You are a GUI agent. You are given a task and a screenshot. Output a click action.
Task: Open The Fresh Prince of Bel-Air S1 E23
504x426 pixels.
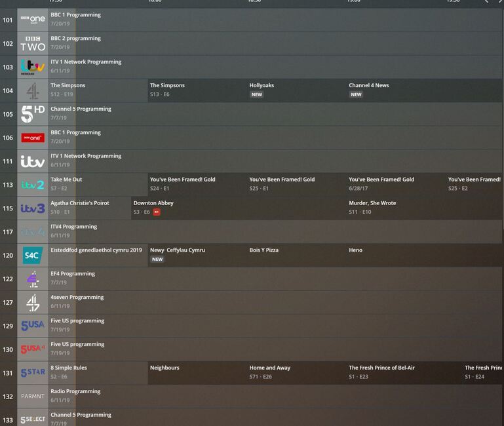click(x=404, y=373)
